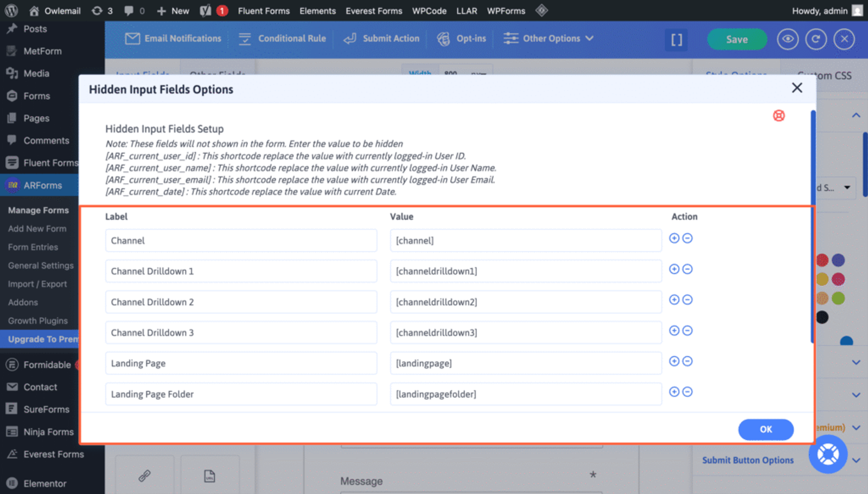
Task: Open Growth Plugins submenu
Action: pyautogui.click(x=38, y=321)
